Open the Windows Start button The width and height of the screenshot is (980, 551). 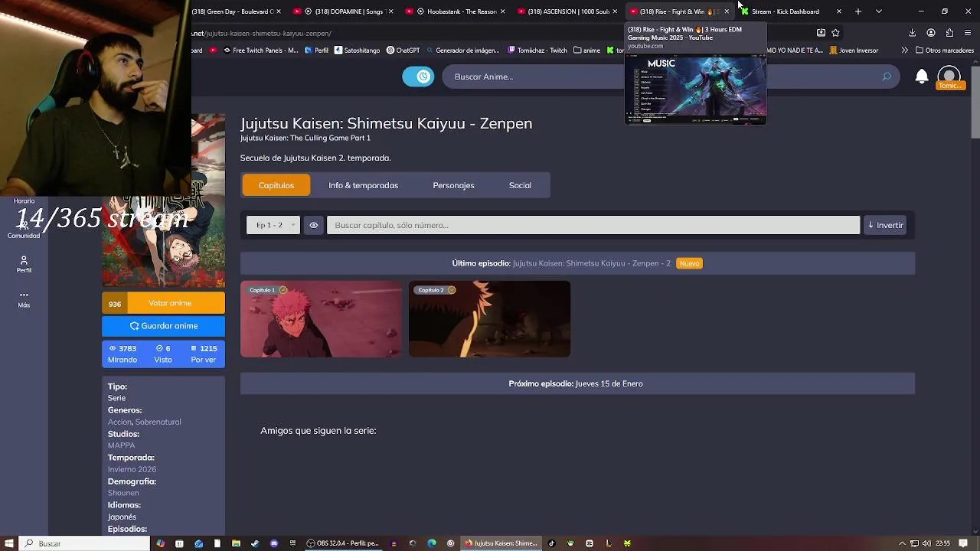(x=8, y=543)
